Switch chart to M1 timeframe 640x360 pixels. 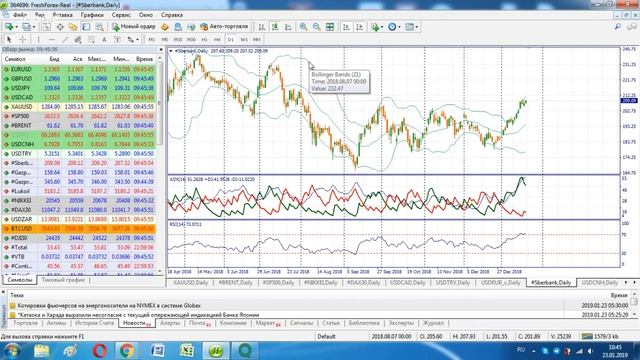click(x=151, y=40)
